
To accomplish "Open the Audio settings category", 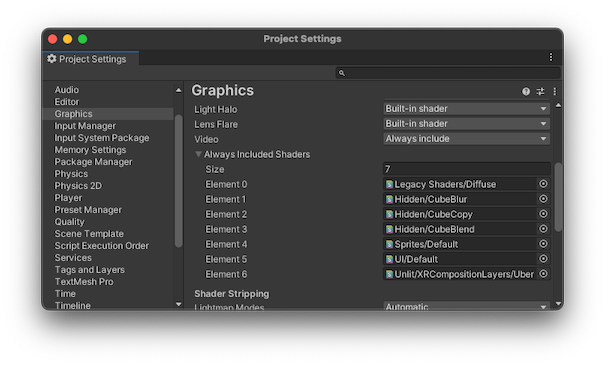I will (x=67, y=90).
